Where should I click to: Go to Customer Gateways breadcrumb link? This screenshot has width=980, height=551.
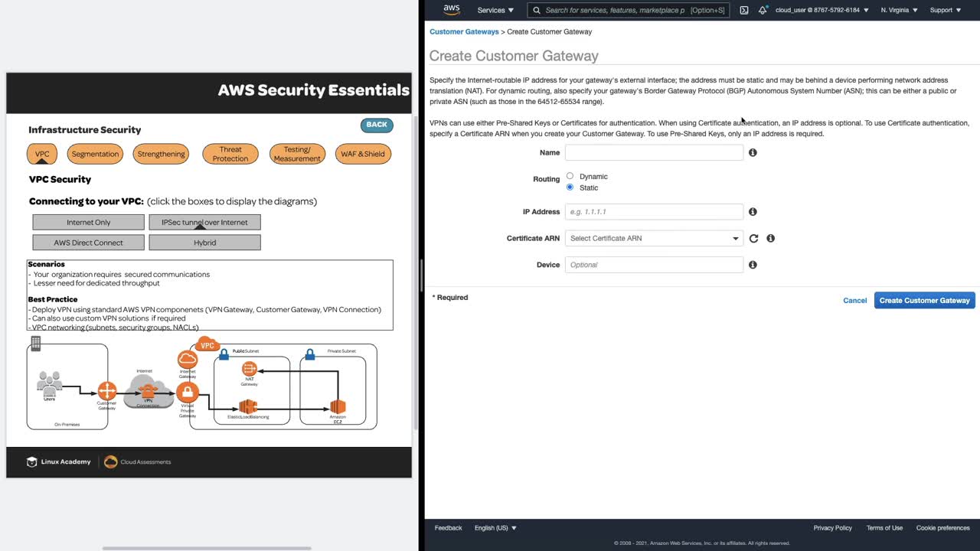(464, 32)
